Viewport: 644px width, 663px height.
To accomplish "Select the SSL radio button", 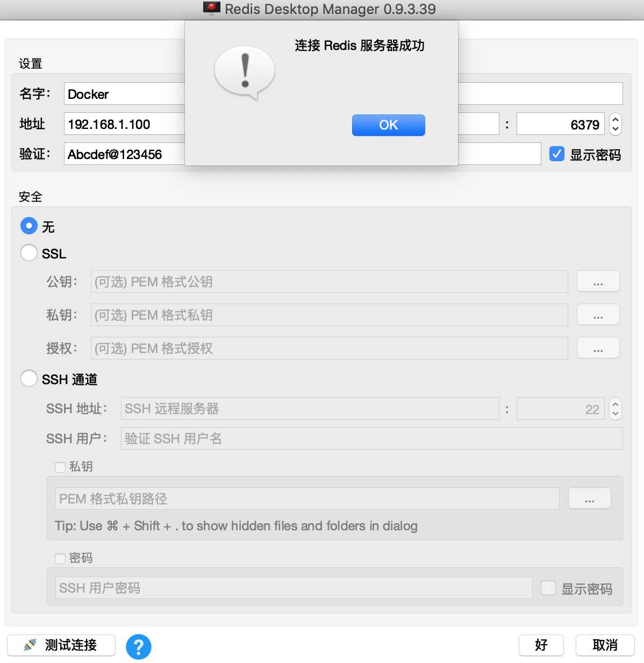I will (29, 253).
